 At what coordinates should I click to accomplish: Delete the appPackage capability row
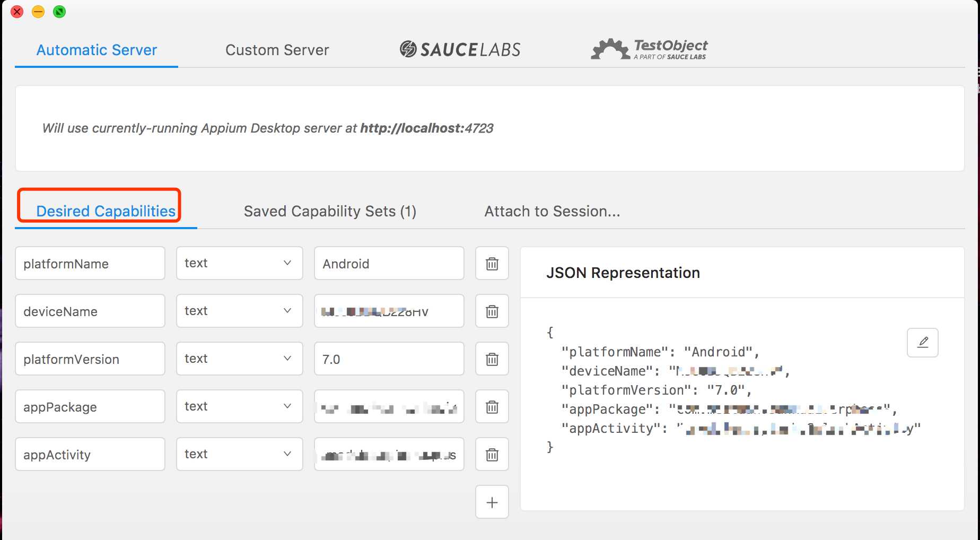(492, 406)
